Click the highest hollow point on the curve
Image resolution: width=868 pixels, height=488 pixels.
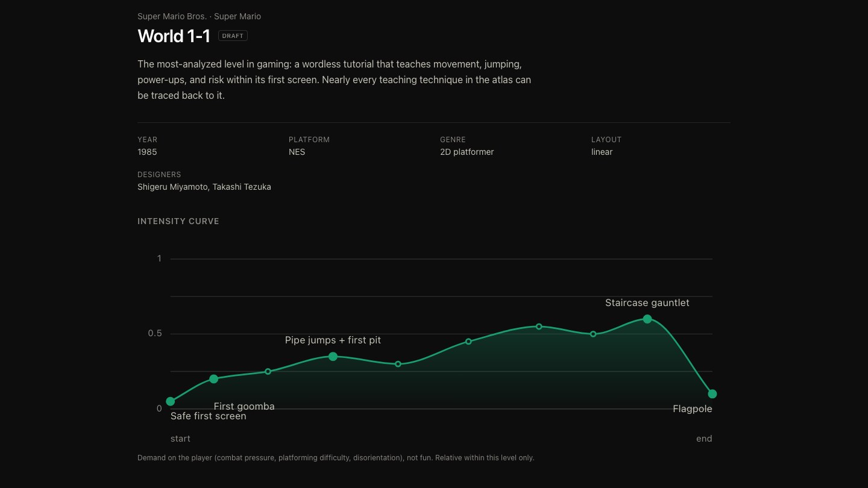pyautogui.click(x=539, y=327)
